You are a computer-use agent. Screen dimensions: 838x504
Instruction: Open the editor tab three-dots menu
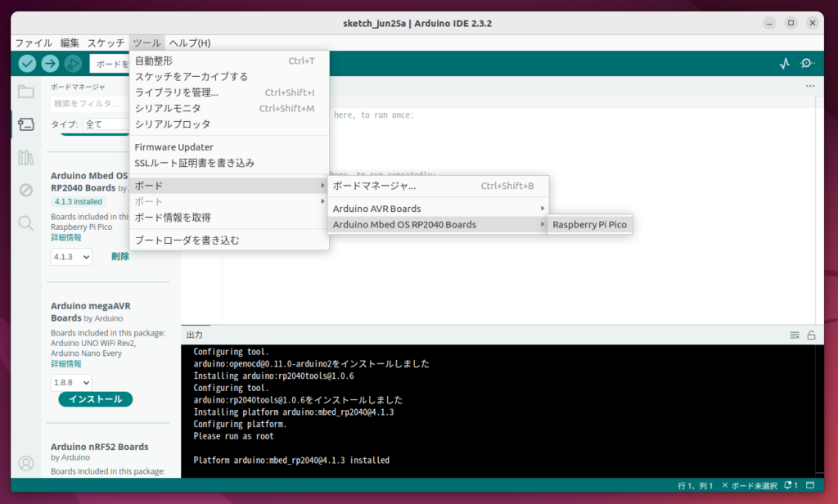810,86
